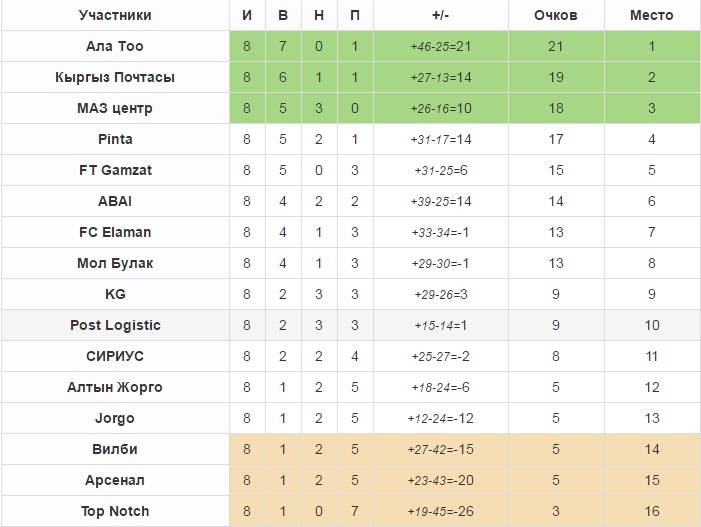Screen dimensions: 701x527
Task: Click the KG team name
Action: [115, 294]
